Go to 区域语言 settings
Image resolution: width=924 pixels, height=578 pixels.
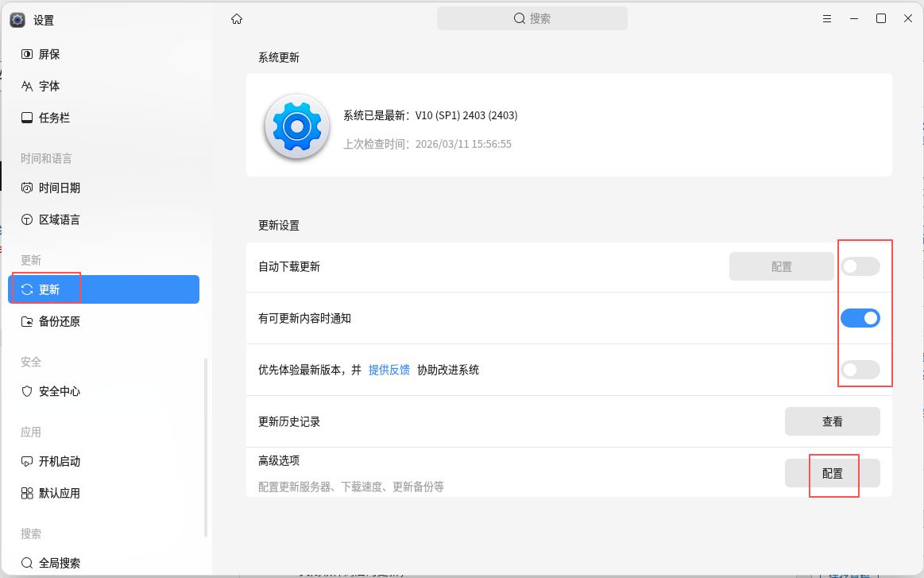[59, 219]
